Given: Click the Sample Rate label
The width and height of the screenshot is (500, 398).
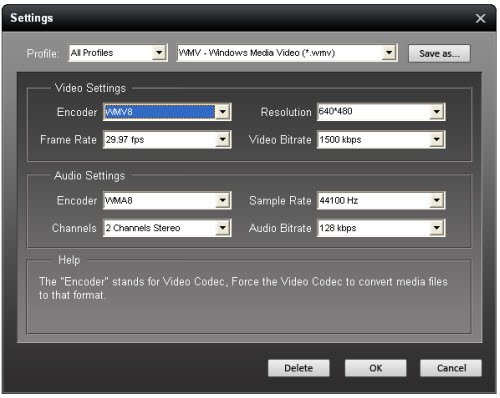Looking at the screenshot, I should click(280, 201).
